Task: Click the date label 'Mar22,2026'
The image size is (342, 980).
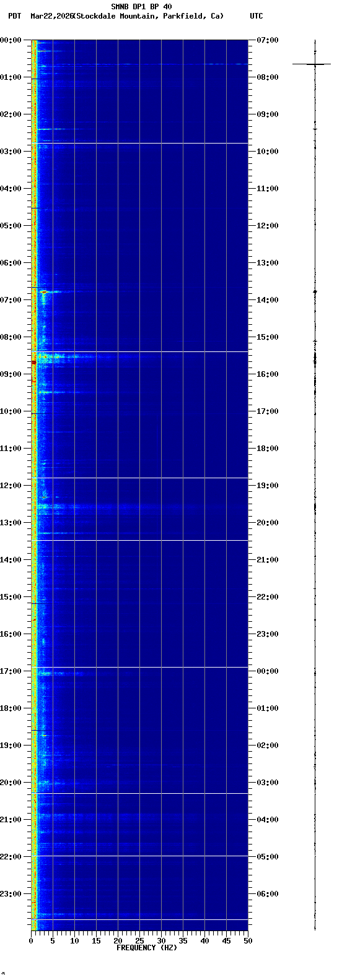Action: coord(51,16)
